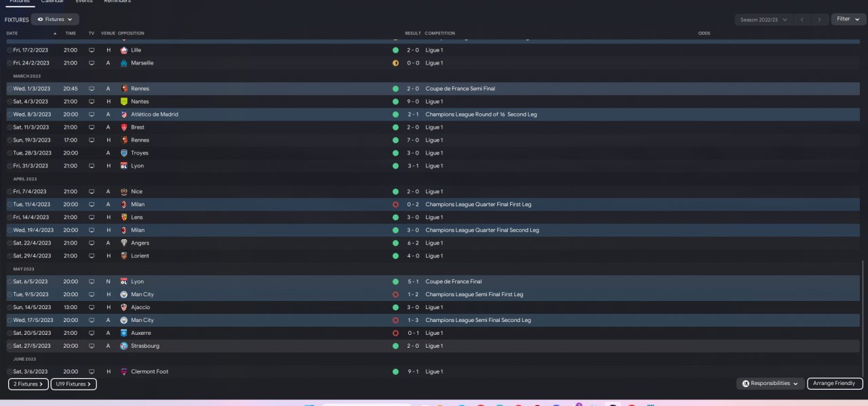Click the red loss indicator for Auxerre match
The image size is (868, 406).
pos(395,333)
